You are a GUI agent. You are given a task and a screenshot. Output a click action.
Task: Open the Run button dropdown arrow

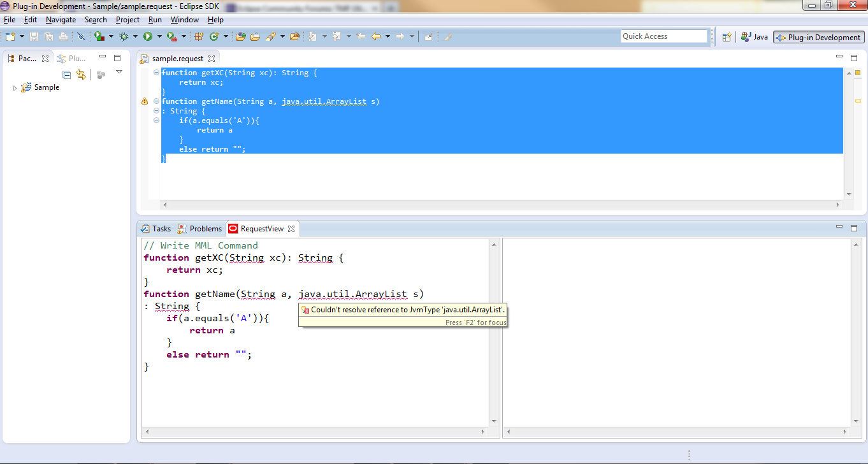(158, 37)
